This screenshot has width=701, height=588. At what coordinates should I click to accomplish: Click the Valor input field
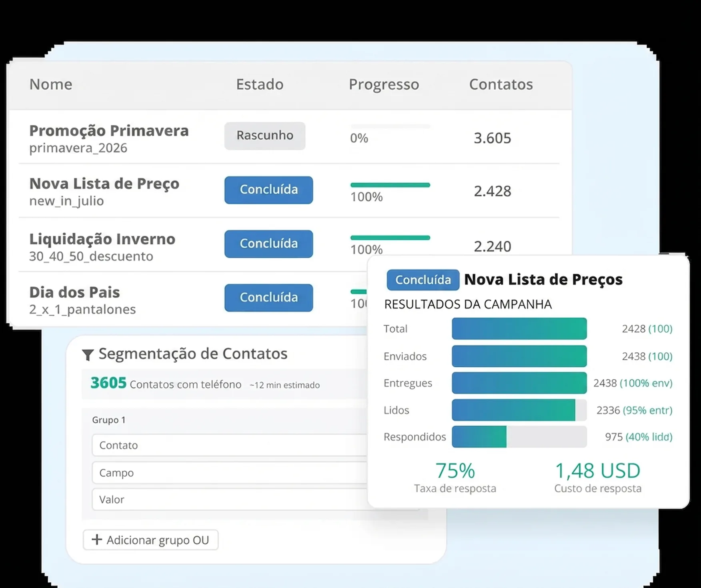pos(229,500)
